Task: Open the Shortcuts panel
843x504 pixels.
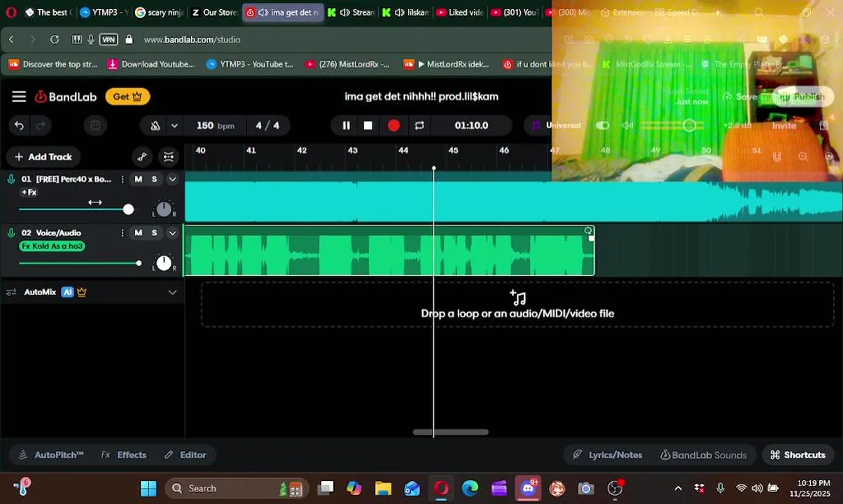Action: (x=797, y=455)
